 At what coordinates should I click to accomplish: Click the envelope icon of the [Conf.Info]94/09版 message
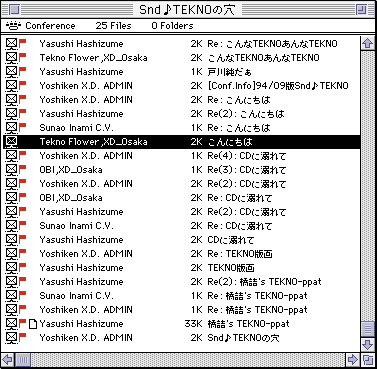coord(11,85)
